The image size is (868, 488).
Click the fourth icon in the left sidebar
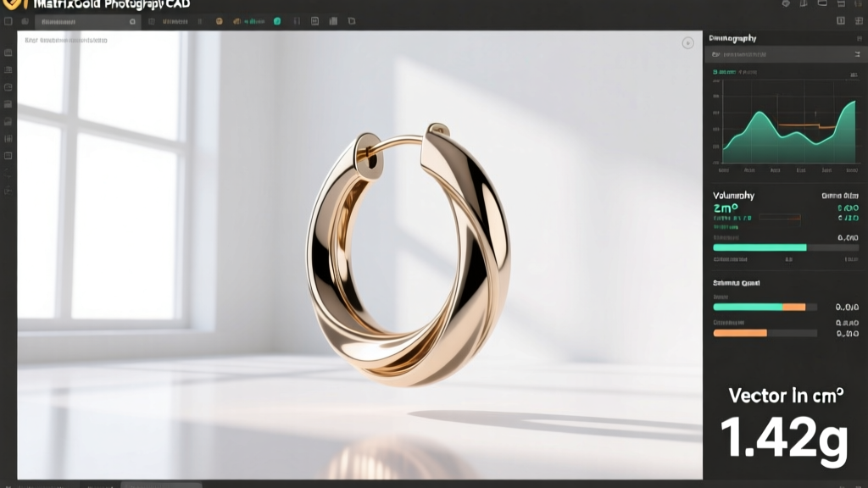coord(8,104)
